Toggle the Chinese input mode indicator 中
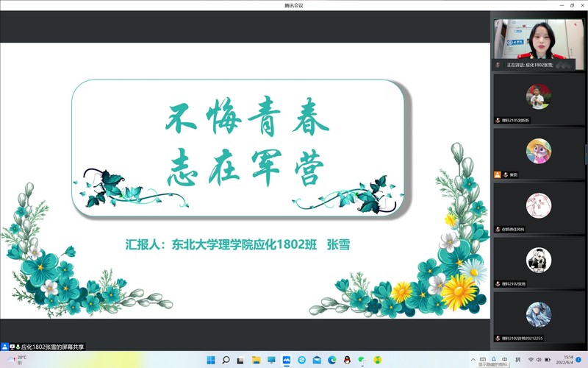The image size is (588, 368). point(504,360)
